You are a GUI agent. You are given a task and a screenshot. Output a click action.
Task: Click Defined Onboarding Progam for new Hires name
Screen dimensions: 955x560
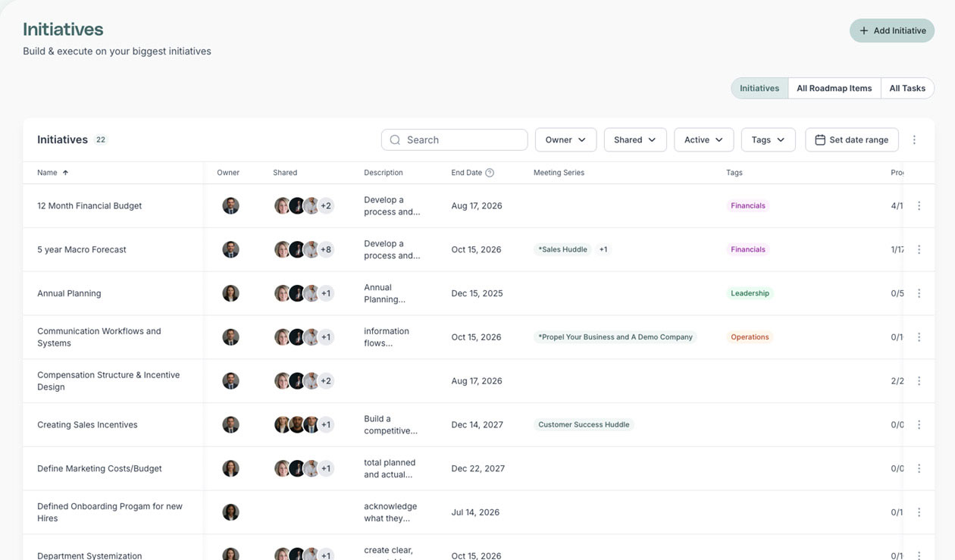pyautogui.click(x=110, y=512)
